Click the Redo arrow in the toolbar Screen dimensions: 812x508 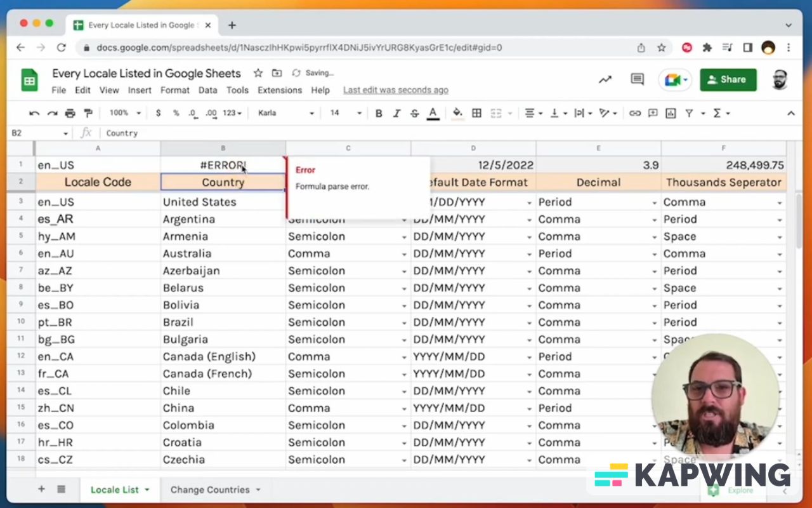(x=52, y=113)
